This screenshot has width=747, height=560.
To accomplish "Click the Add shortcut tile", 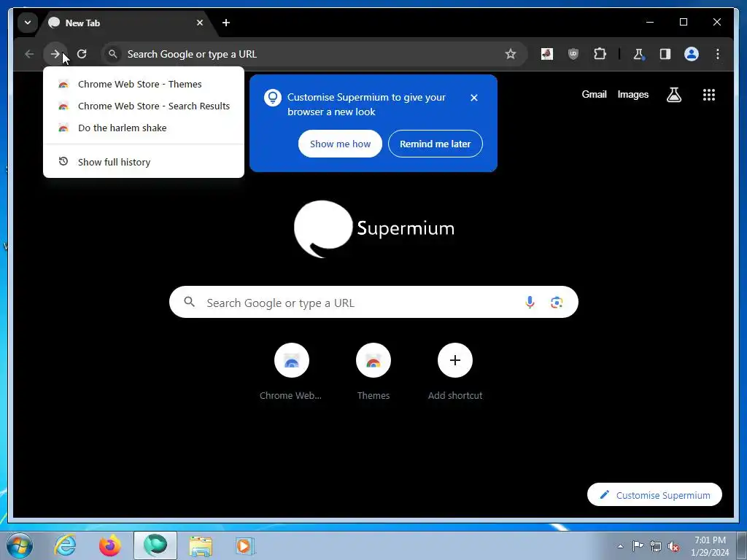I will (x=455, y=372).
